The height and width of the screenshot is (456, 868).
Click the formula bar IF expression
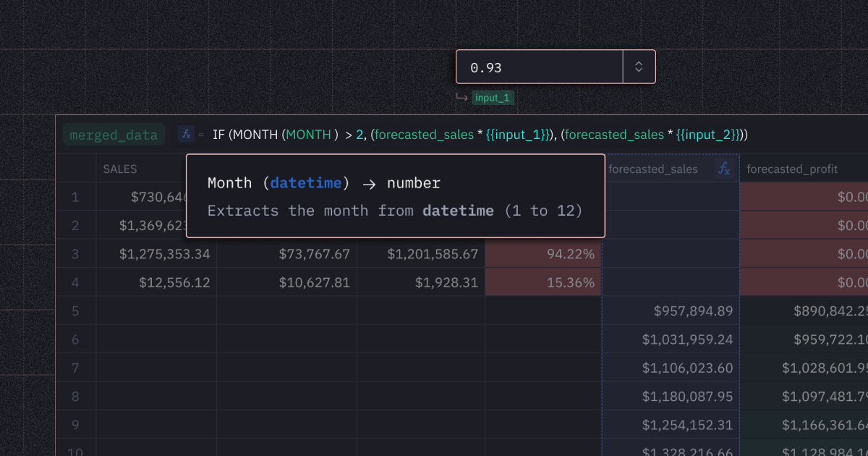(480, 135)
